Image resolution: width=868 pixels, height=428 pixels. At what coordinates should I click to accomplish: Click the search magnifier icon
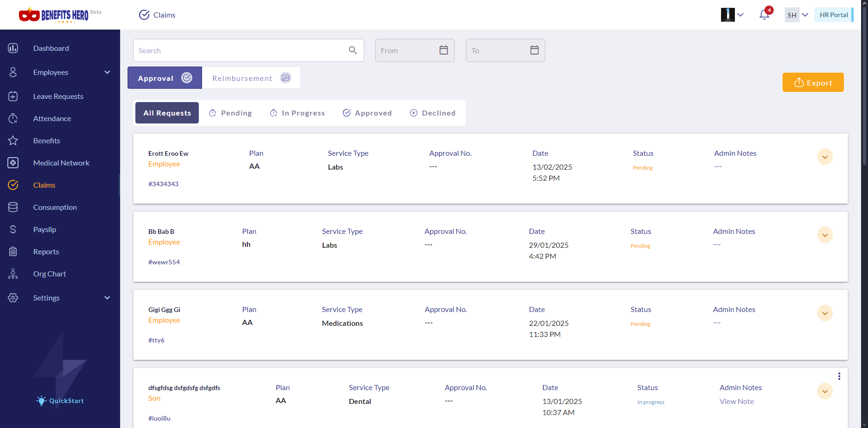coord(353,50)
